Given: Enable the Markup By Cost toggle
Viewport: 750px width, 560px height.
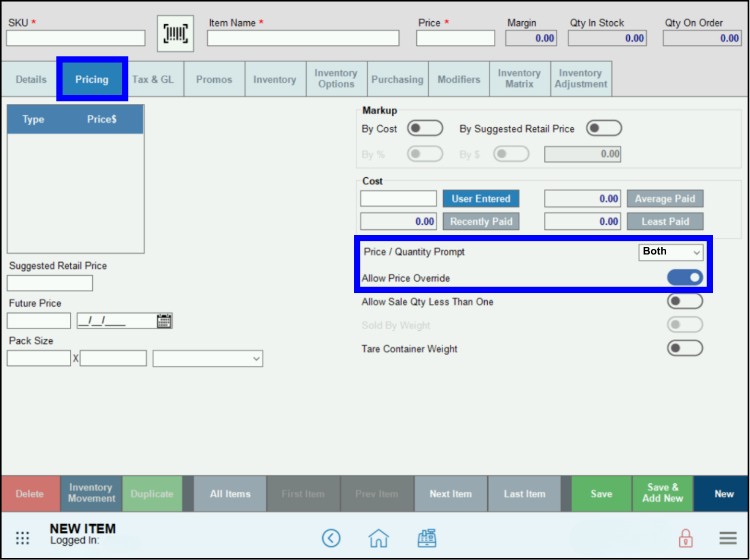Looking at the screenshot, I should (x=425, y=128).
